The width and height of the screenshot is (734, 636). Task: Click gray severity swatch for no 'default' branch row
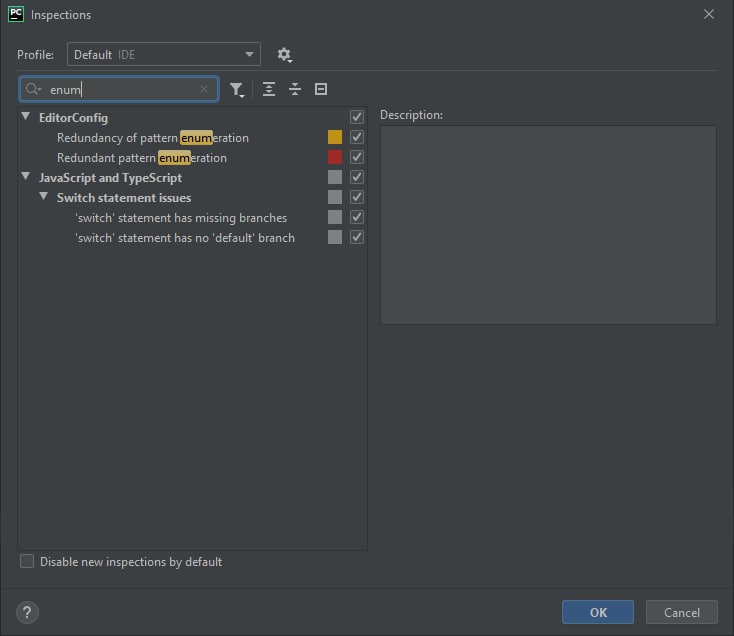tap(335, 237)
